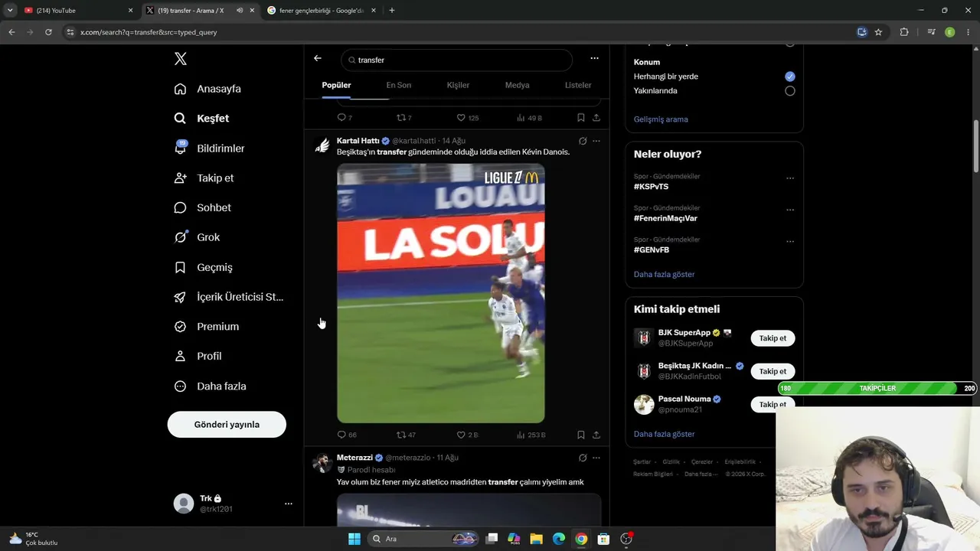Open İçerik Üreticisi Stüdyosu in sidebar
The height and width of the screenshot is (551, 980).
click(228, 297)
